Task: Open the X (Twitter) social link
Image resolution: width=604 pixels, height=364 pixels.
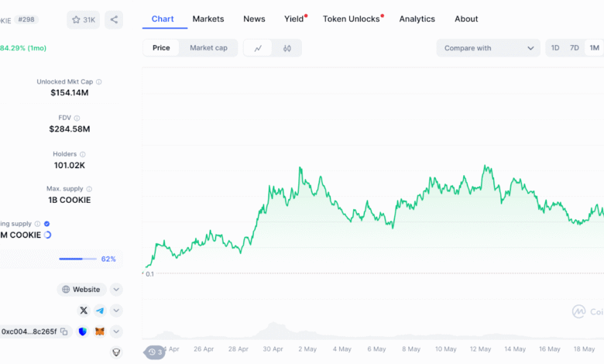Action: (84, 311)
